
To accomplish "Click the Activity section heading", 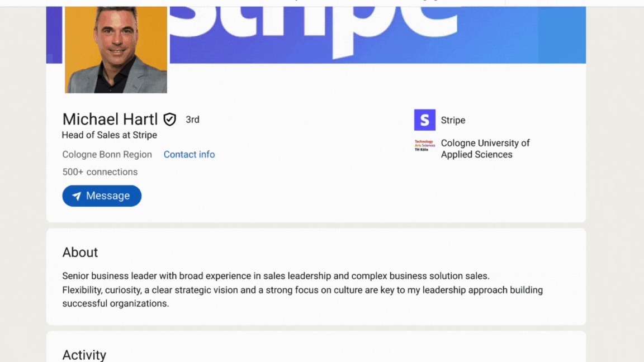I will pyautogui.click(x=84, y=354).
